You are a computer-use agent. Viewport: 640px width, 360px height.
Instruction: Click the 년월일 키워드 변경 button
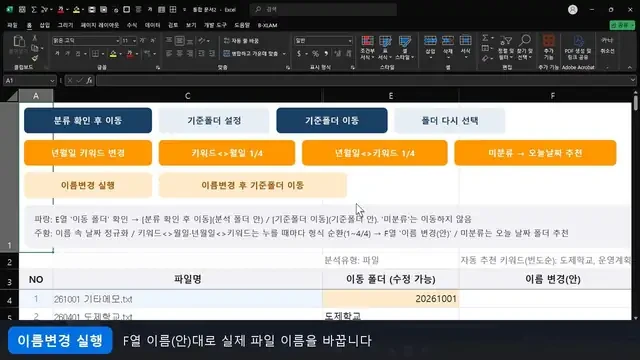pos(88,153)
